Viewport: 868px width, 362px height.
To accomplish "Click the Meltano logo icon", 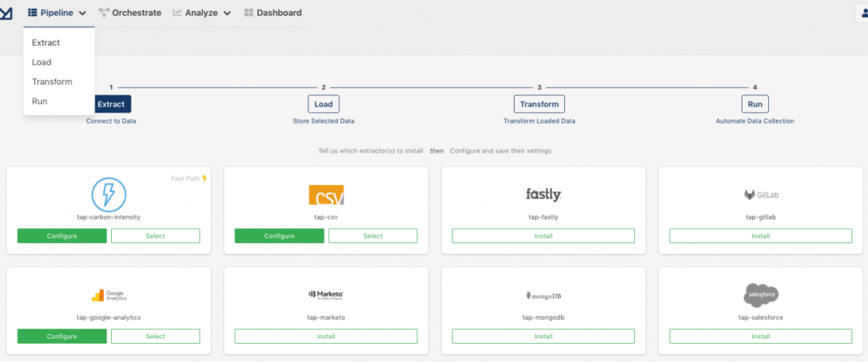I will [5, 14].
